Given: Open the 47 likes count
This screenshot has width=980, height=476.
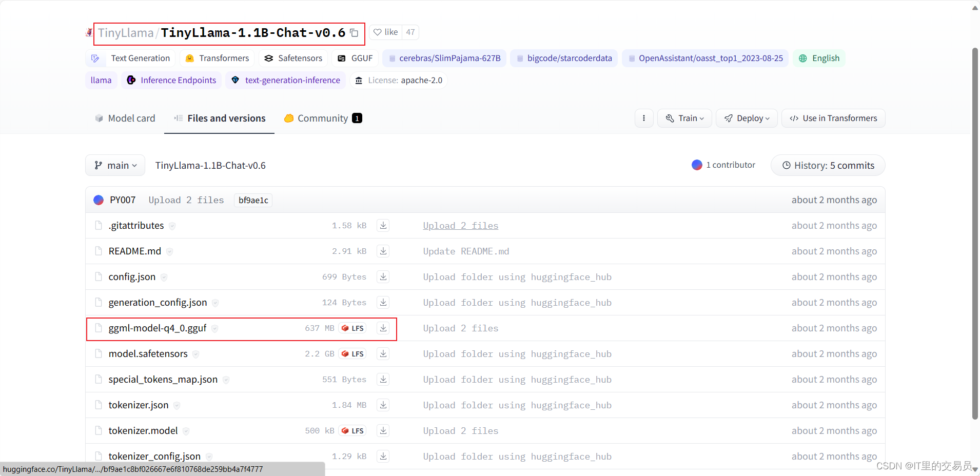Looking at the screenshot, I should point(410,32).
